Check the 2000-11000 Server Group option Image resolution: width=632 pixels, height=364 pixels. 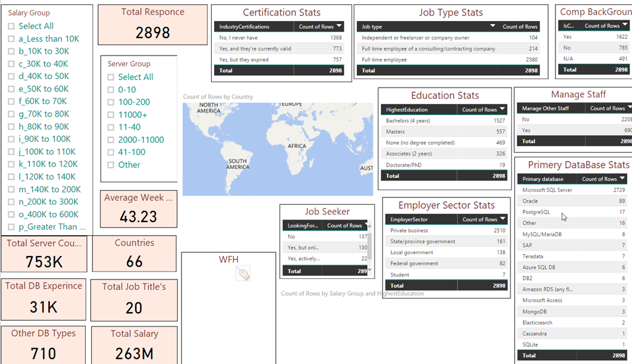[111, 139]
